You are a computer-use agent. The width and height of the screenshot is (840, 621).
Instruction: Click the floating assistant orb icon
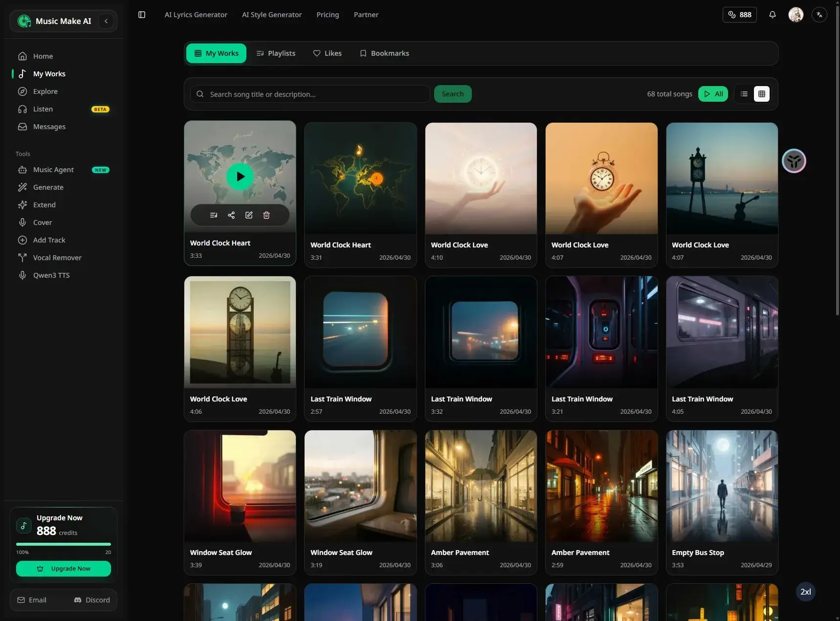tap(794, 161)
